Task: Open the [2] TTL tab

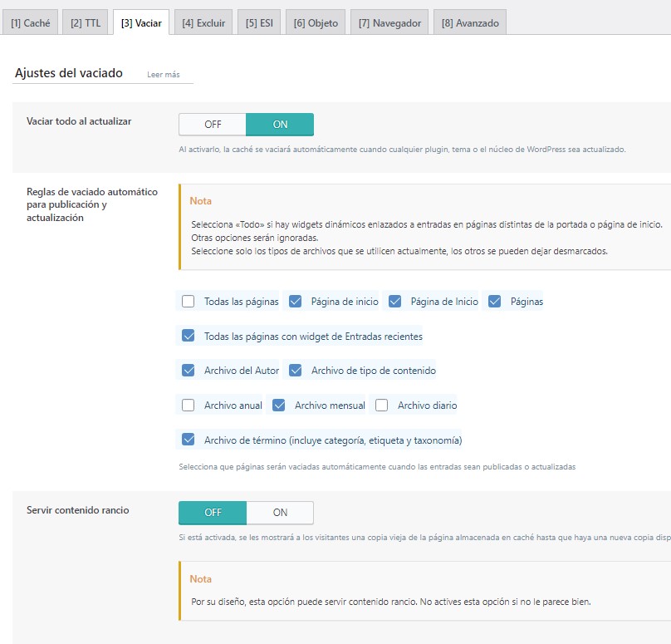Action: [86, 23]
